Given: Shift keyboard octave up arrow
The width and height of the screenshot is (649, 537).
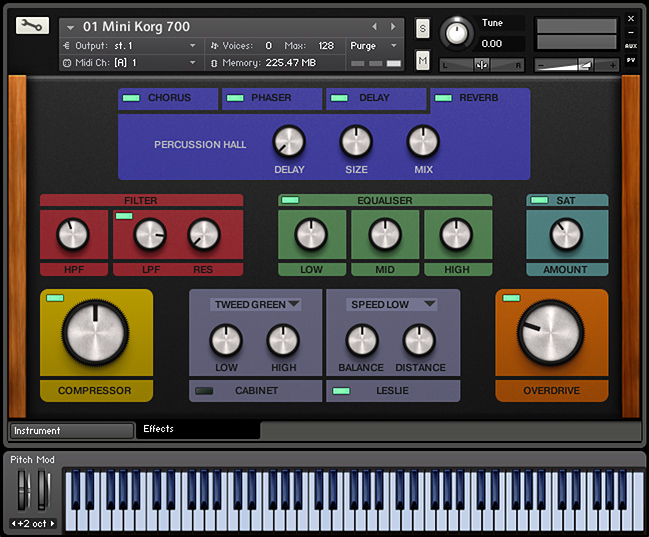Looking at the screenshot, I should (x=53, y=523).
